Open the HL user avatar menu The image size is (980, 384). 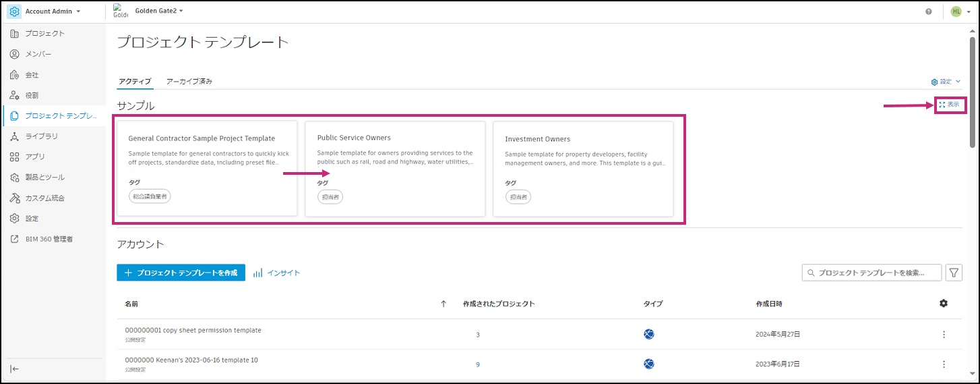(x=956, y=11)
